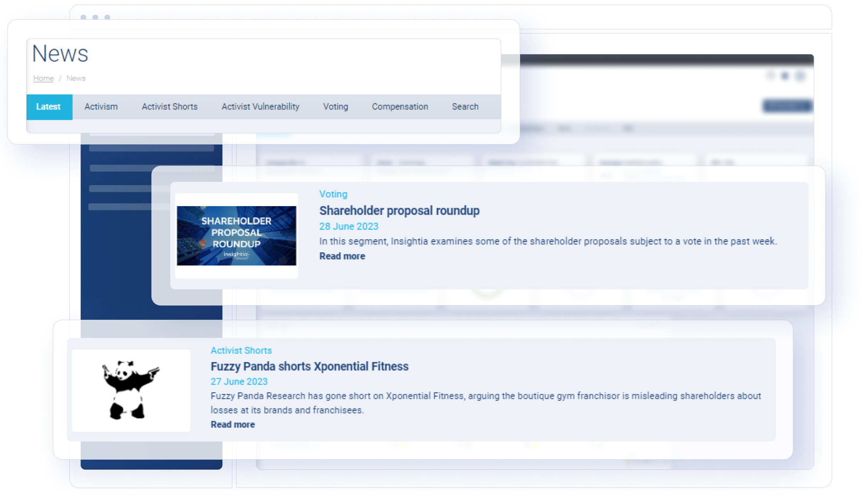The image size is (868, 502).
Task: Select the Latest news tab
Action: coord(49,107)
